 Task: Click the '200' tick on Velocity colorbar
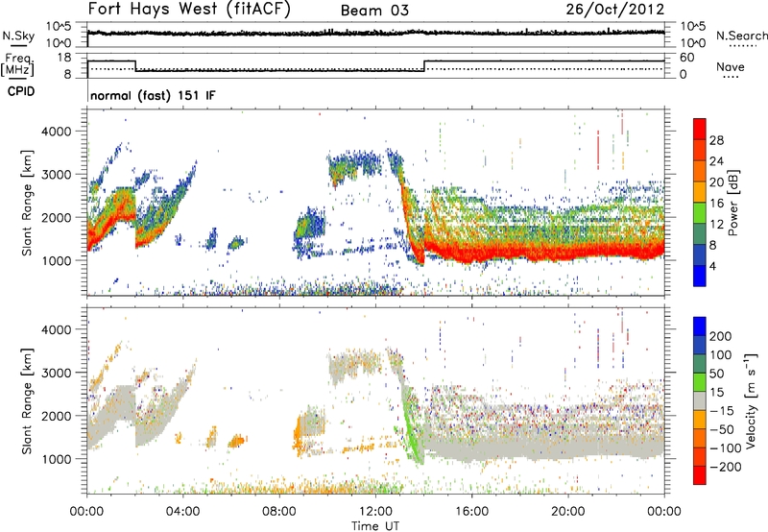[721, 336]
